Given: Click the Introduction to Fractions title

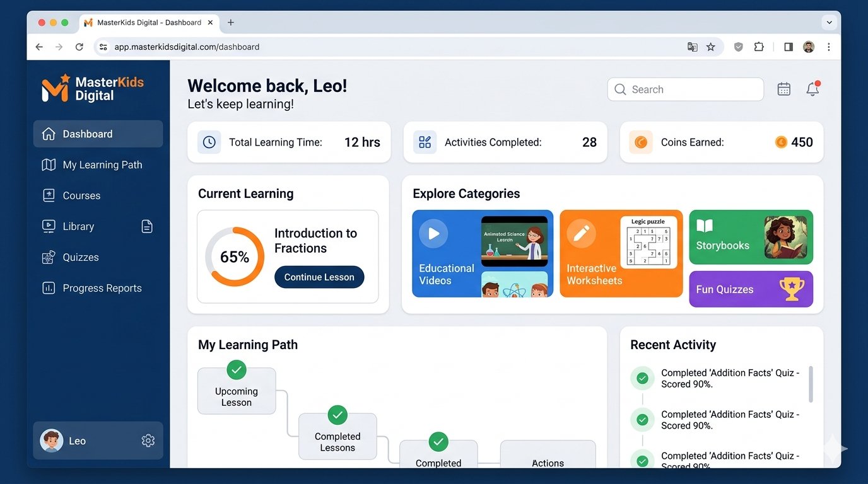Looking at the screenshot, I should pos(315,241).
